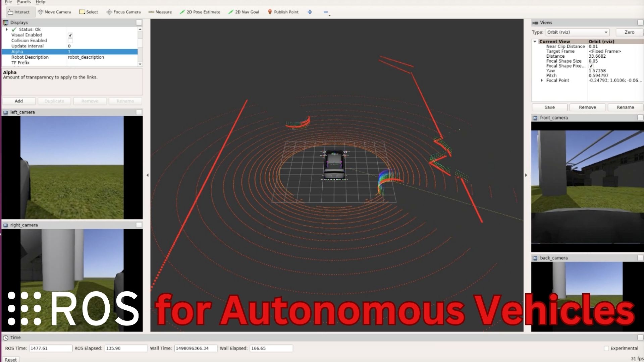The height and width of the screenshot is (362, 644).
Task: Close the Time panel
Action: (640, 338)
